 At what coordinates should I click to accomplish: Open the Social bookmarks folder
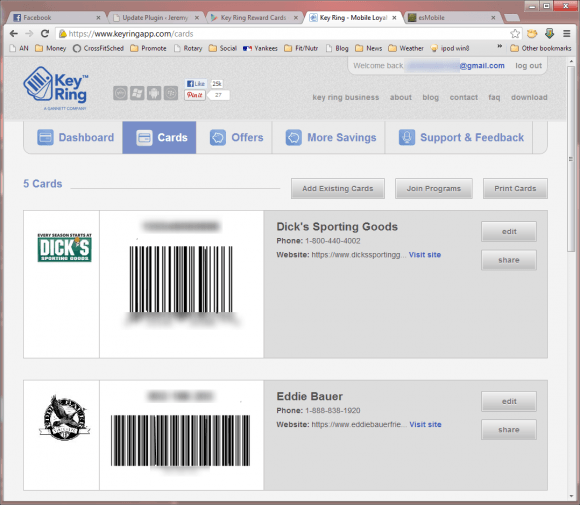223,48
